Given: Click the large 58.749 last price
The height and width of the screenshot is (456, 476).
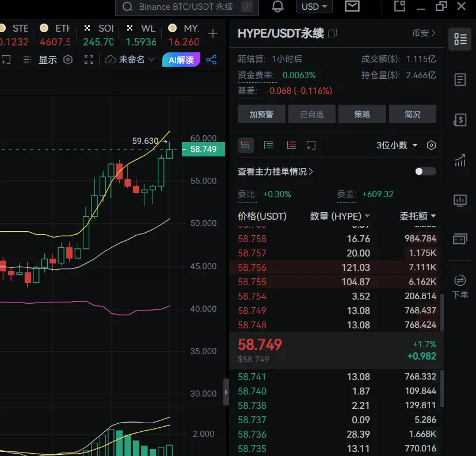Looking at the screenshot, I should point(260,344).
